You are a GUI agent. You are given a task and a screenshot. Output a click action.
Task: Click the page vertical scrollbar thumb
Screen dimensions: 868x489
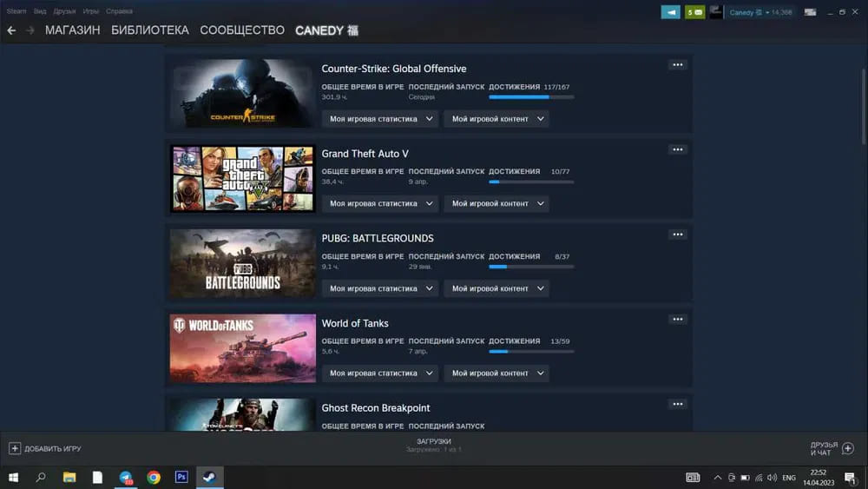tap(863, 105)
